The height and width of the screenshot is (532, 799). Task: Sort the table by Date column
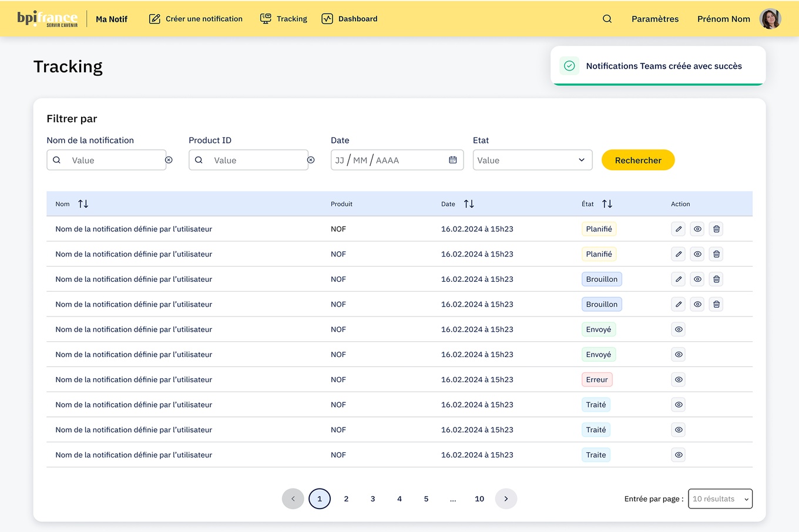point(469,204)
